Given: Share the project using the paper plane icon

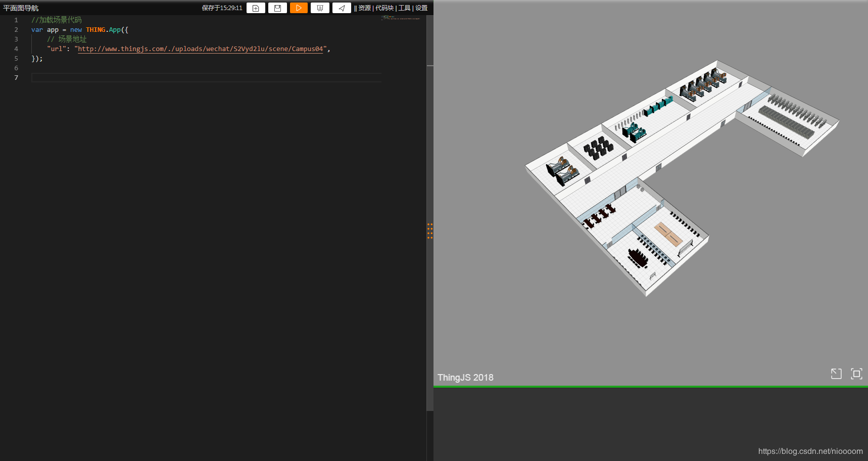Looking at the screenshot, I should [342, 8].
